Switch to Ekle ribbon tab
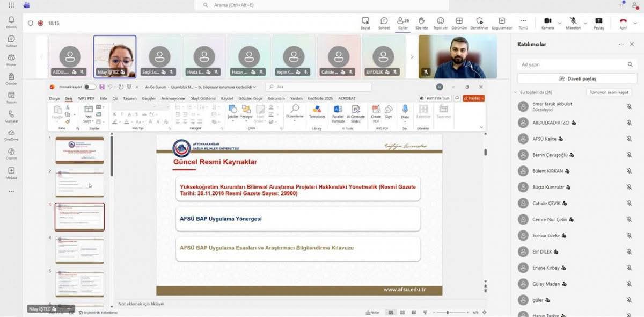Viewport: 644px width, 317px height. click(104, 98)
